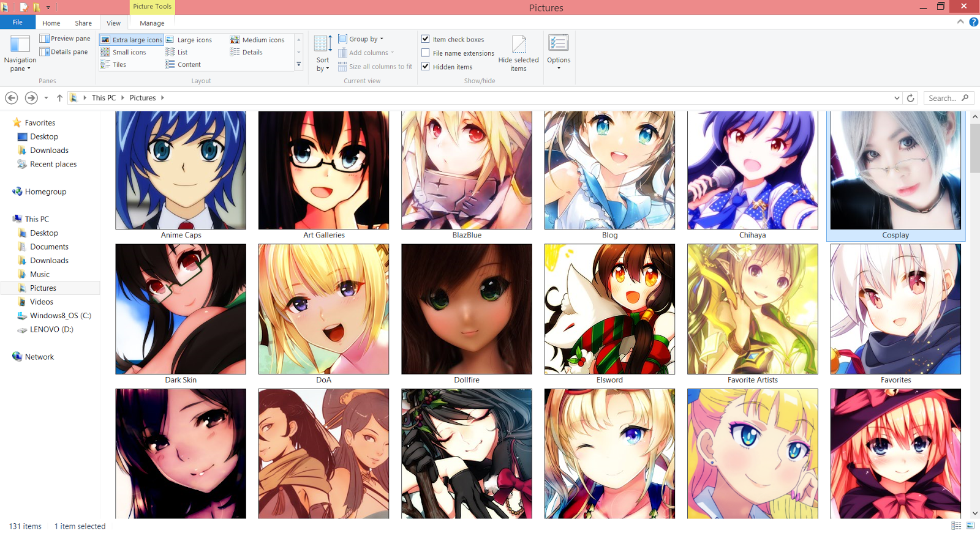Click the vertical scrollbar thumb

(x=974, y=147)
